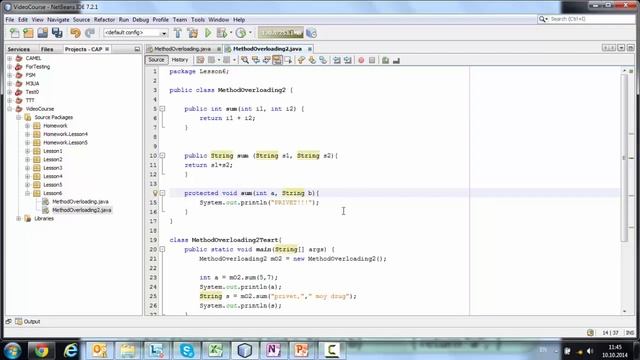Viewport: 640px width, 360px height.
Task: Switch to the Services tab
Action: (x=19, y=49)
